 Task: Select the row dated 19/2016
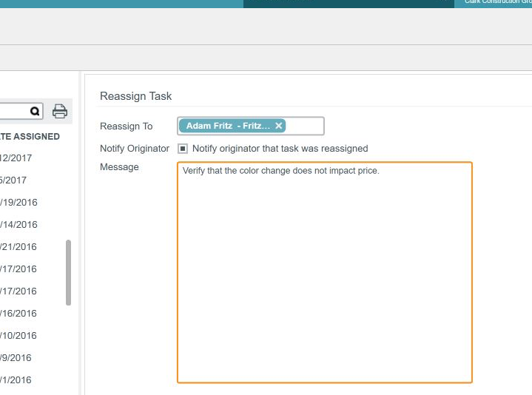pos(18,202)
